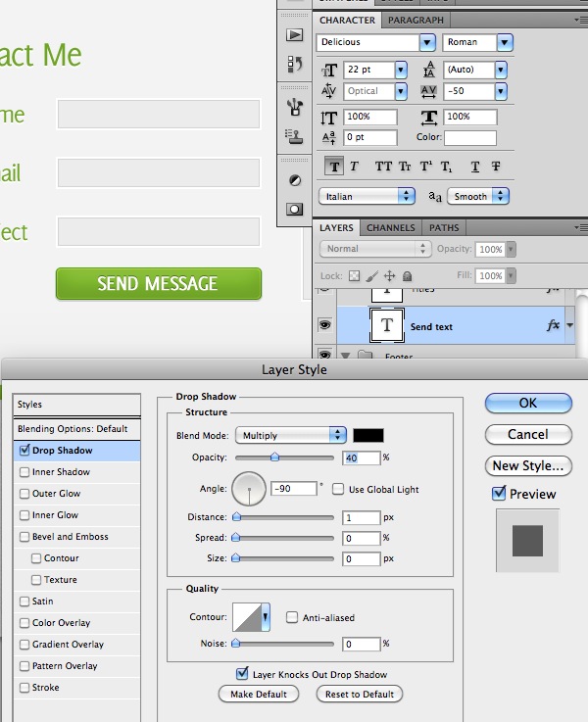Screen dimensions: 588x722
Task: Toggle Underline text style
Action: click(x=475, y=167)
